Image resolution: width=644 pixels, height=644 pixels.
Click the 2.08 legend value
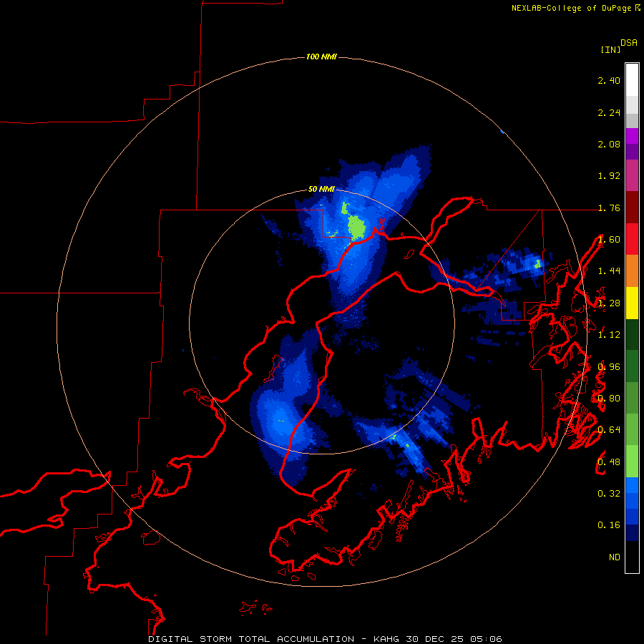(609, 144)
